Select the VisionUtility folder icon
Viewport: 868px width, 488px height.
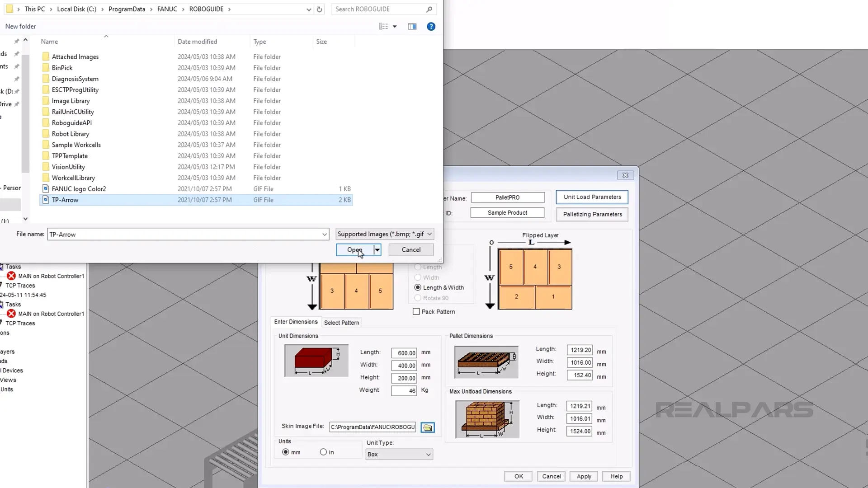click(x=46, y=167)
